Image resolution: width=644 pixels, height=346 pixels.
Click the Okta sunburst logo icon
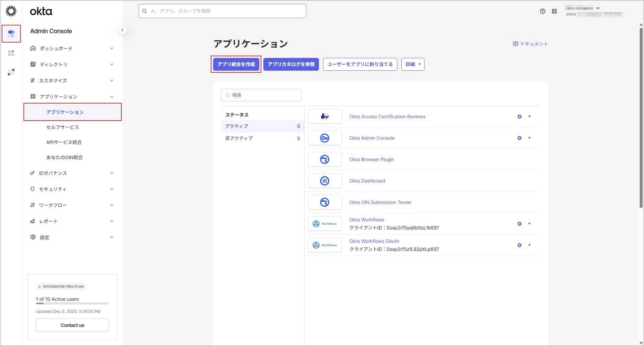click(x=11, y=11)
